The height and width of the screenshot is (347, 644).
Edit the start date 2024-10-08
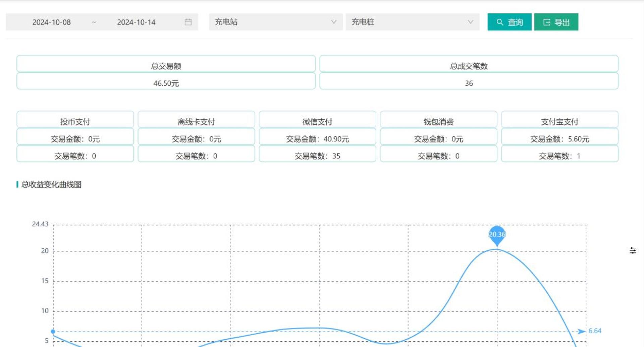51,22
